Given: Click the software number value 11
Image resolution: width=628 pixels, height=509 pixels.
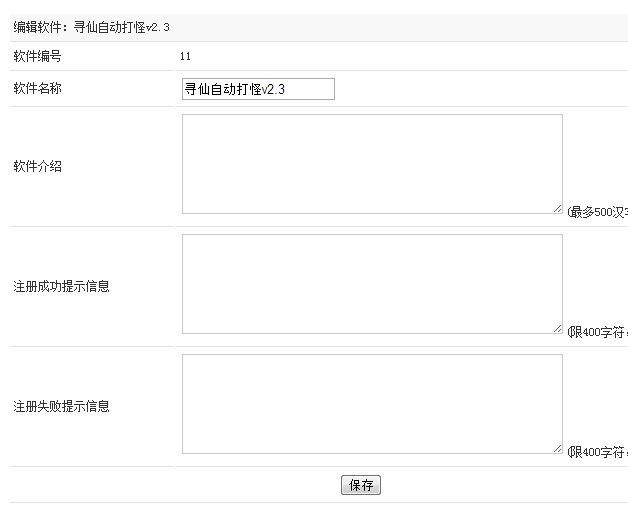Looking at the screenshot, I should tap(185, 56).
